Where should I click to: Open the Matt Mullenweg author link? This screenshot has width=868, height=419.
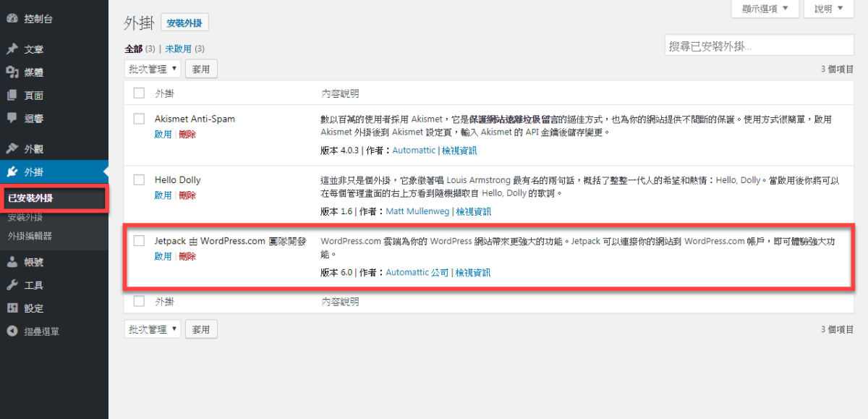pos(417,212)
